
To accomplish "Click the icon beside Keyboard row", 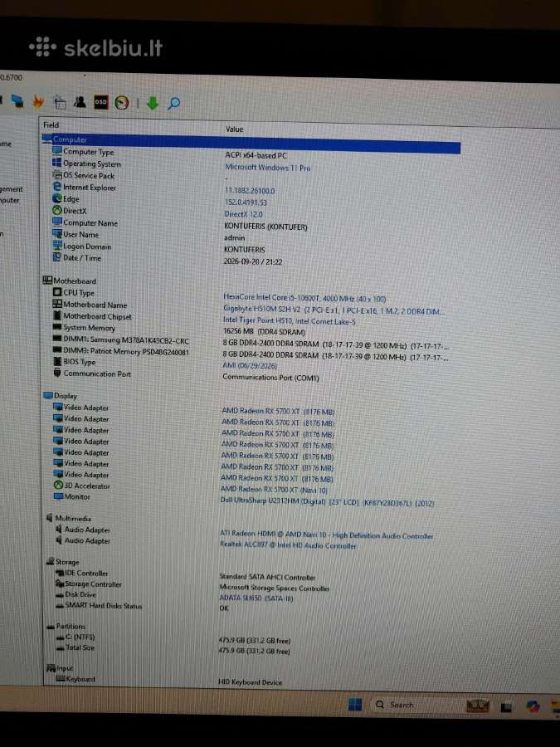I will (61, 678).
